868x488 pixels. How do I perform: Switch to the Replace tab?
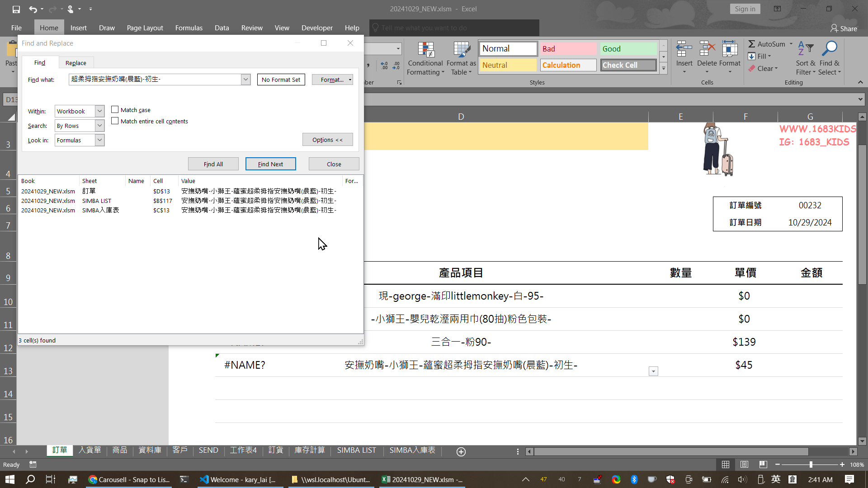point(75,63)
